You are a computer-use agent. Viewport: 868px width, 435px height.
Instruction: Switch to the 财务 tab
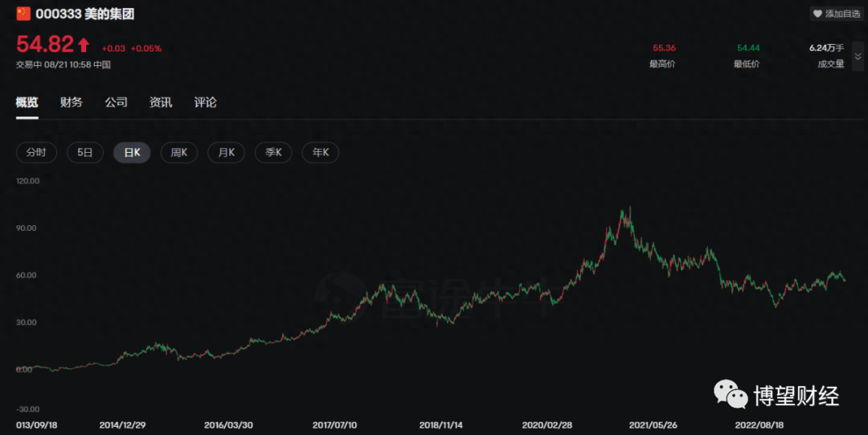tap(72, 102)
